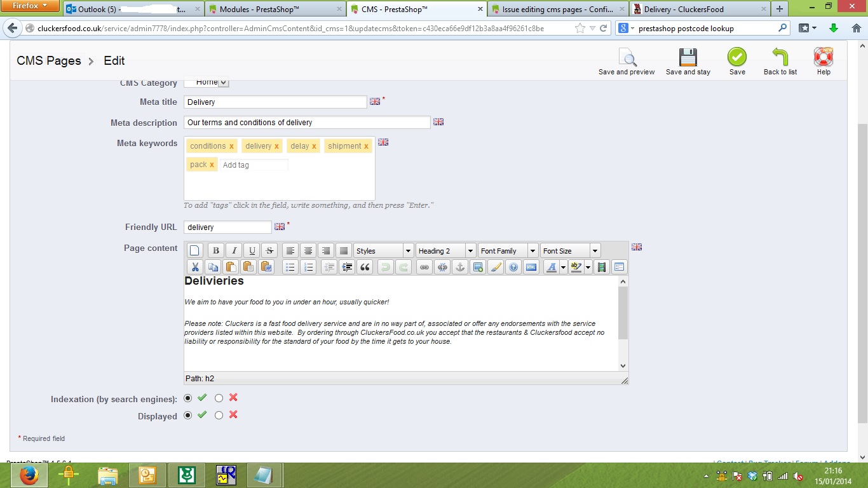Open the HTML source editor
The height and width of the screenshot is (488, 868).
(x=531, y=268)
